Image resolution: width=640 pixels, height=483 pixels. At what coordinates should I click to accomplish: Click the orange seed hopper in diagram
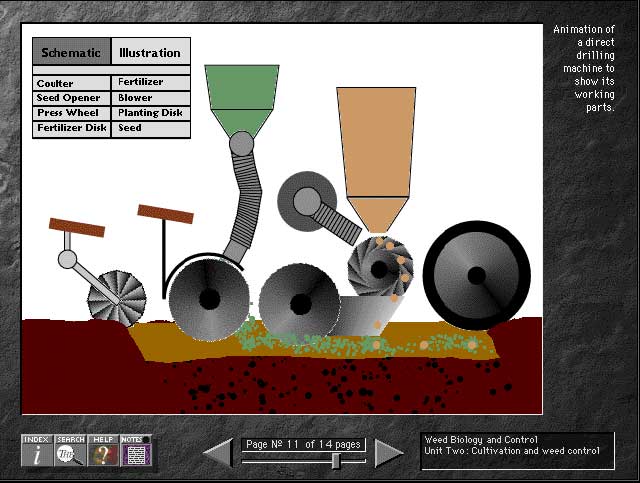[x=375, y=138]
